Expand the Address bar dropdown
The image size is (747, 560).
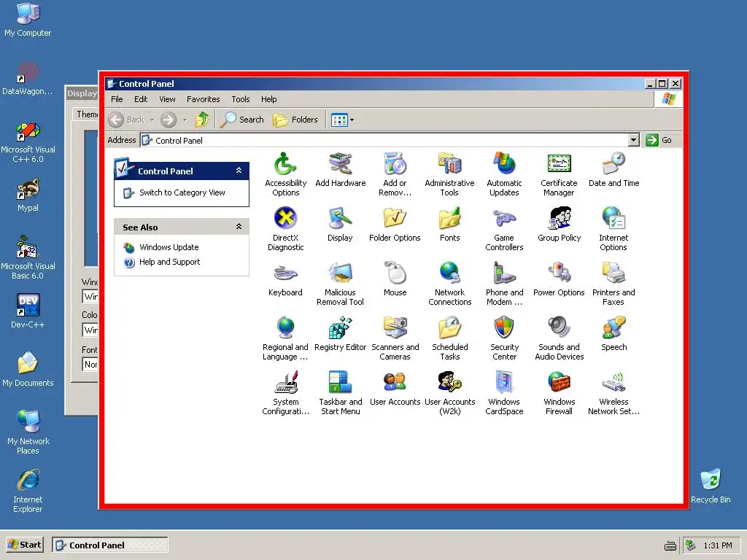click(633, 140)
